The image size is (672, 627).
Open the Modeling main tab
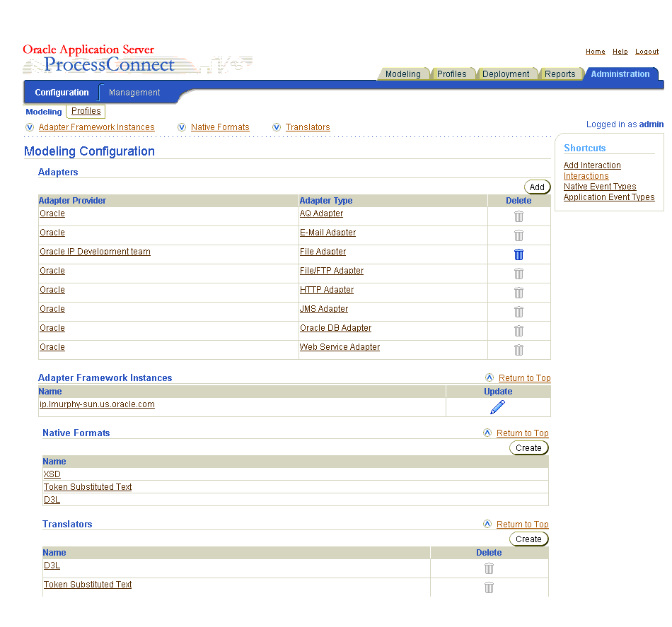pos(403,74)
